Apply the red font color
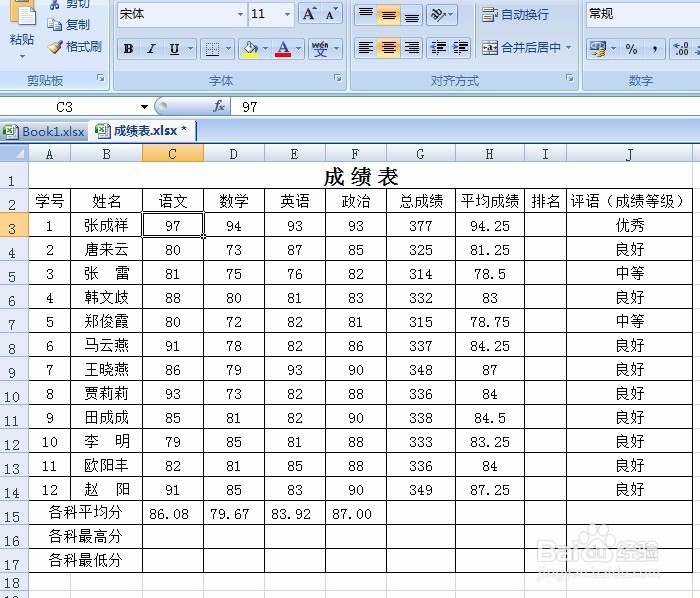700x598 pixels. [283, 49]
